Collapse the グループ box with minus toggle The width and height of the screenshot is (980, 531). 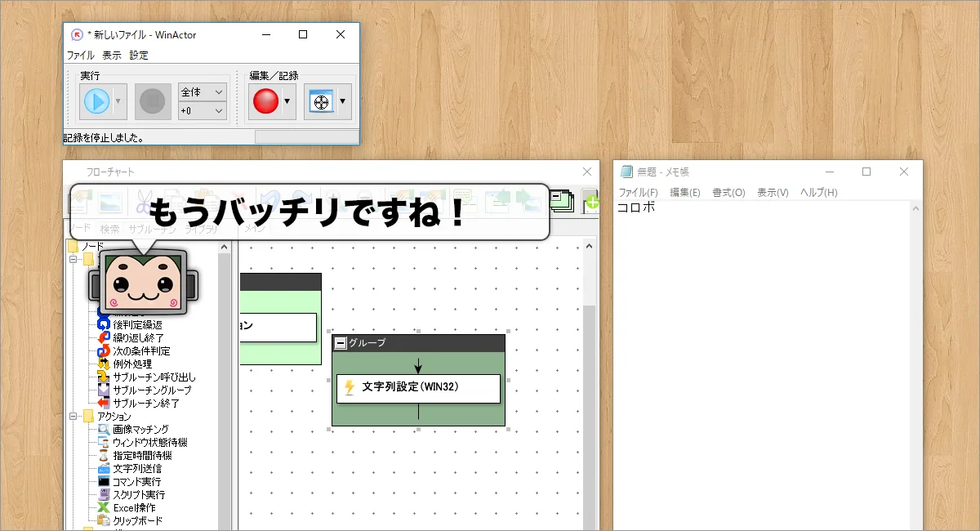pyautogui.click(x=341, y=343)
